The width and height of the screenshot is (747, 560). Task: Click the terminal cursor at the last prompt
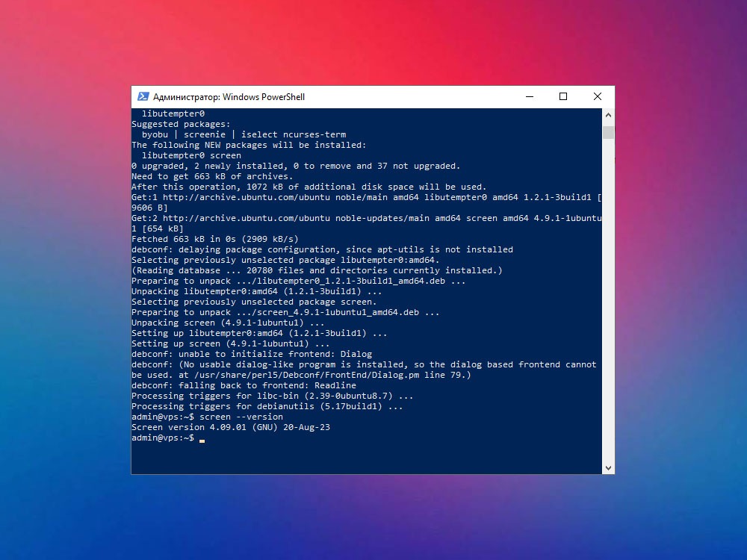pos(202,441)
